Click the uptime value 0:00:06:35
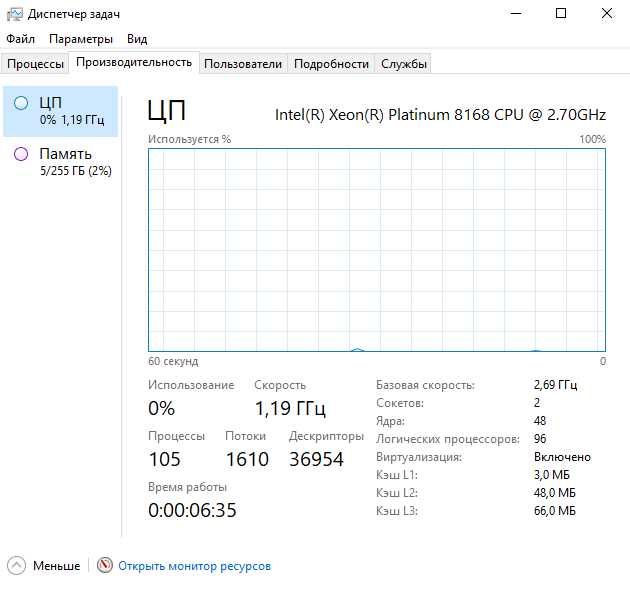This screenshot has width=630, height=590. (x=192, y=510)
